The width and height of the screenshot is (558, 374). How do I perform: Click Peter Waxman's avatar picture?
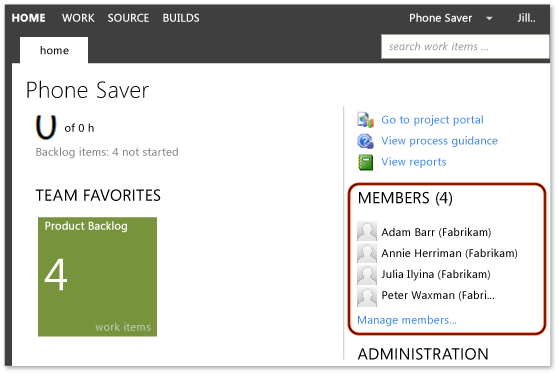(367, 296)
